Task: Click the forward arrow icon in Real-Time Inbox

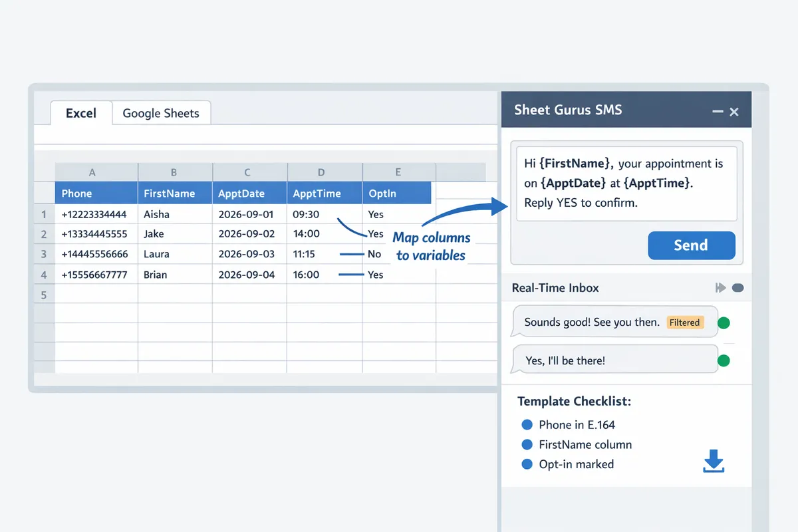Action: pyautogui.click(x=720, y=288)
